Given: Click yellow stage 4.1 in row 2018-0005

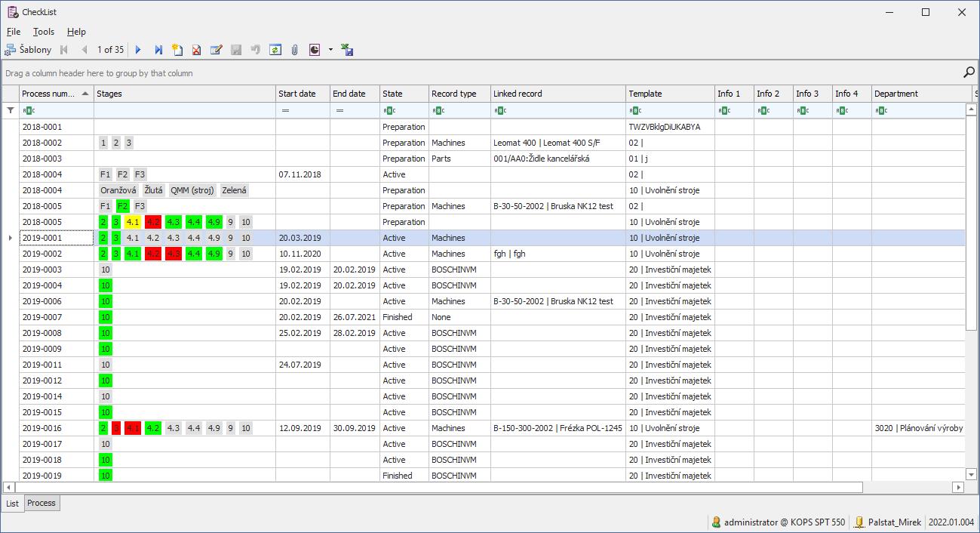Looking at the screenshot, I should tap(133, 222).
